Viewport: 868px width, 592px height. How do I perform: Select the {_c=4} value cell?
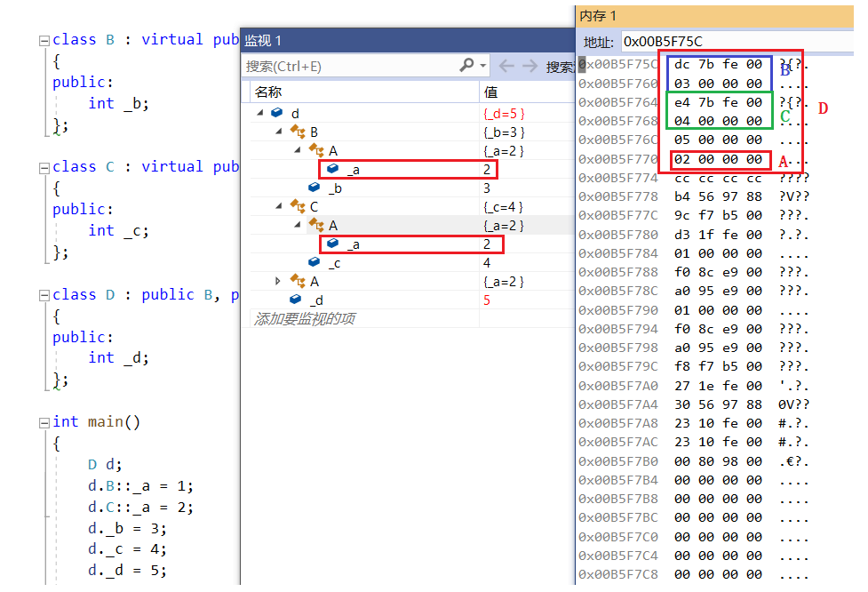point(503,207)
